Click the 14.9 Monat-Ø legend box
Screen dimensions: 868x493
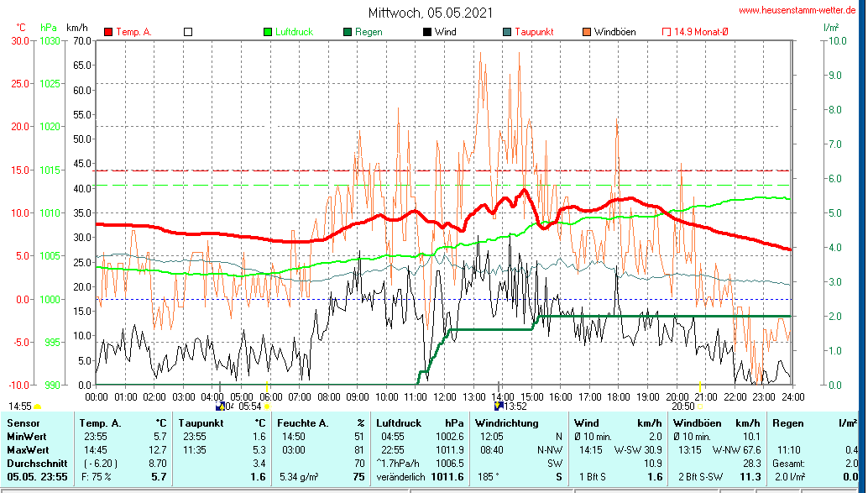pos(667,32)
